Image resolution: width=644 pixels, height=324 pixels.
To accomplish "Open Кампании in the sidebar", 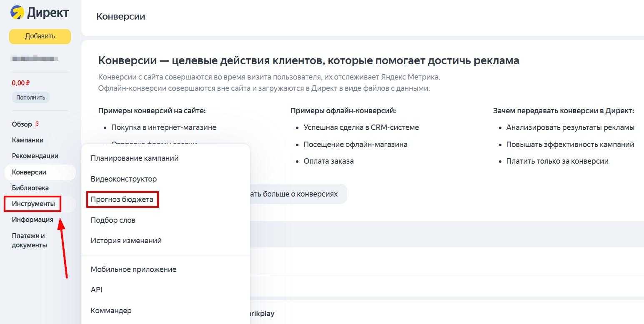I will 28,140.
